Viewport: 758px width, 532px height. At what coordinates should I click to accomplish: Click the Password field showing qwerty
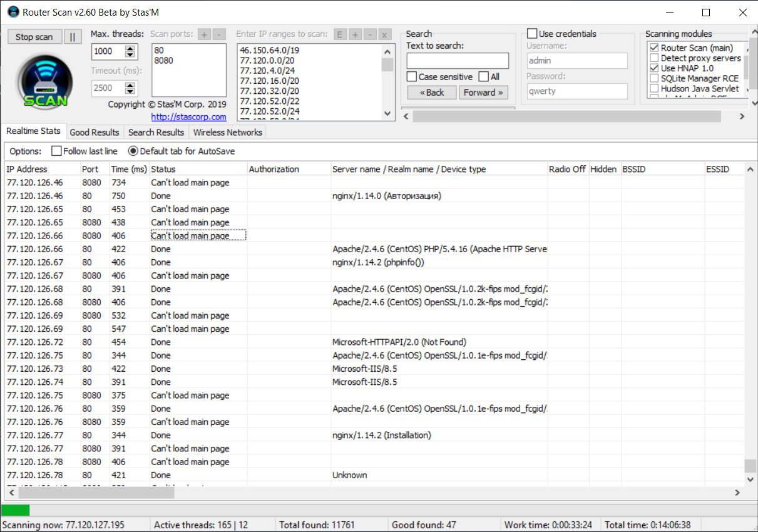pyautogui.click(x=576, y=91)
